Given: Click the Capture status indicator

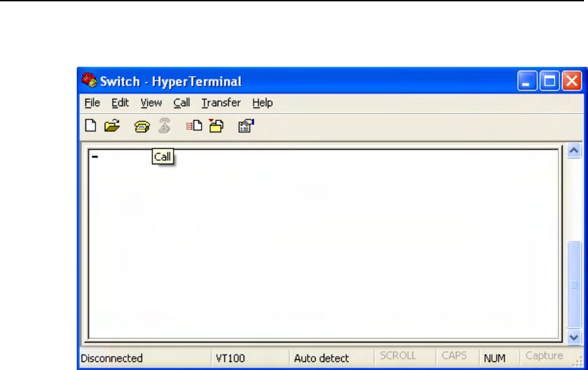Looking at the screenshot, I should click(544, 356).
